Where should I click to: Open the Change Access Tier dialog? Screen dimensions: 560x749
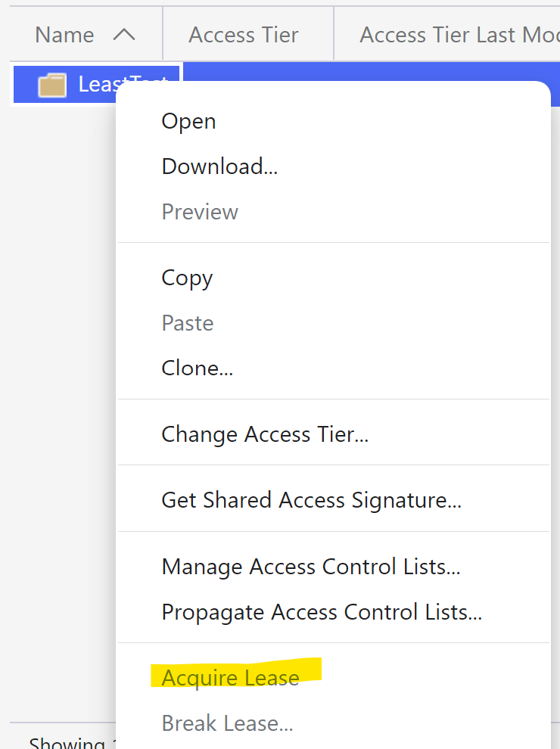pos(265,434)
